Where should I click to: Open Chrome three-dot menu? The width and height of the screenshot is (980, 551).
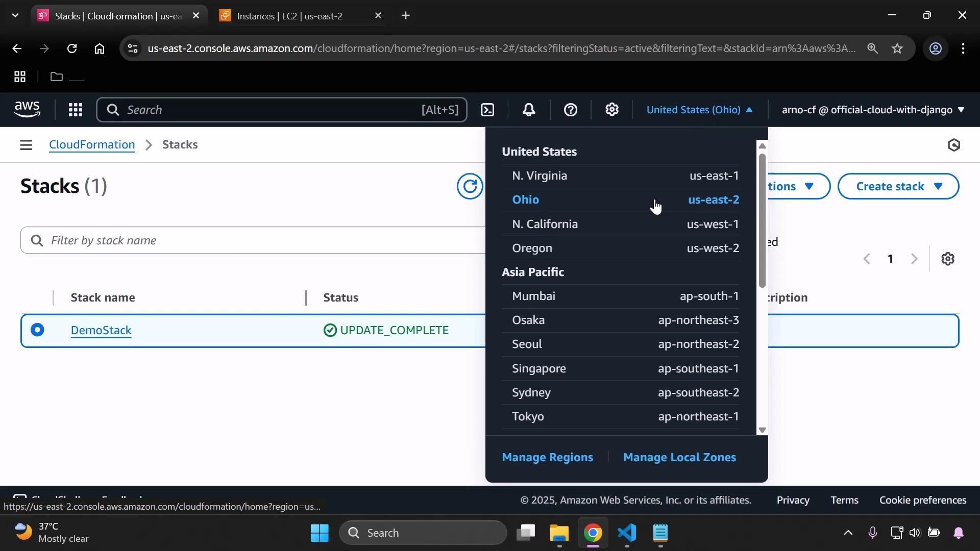963,48
